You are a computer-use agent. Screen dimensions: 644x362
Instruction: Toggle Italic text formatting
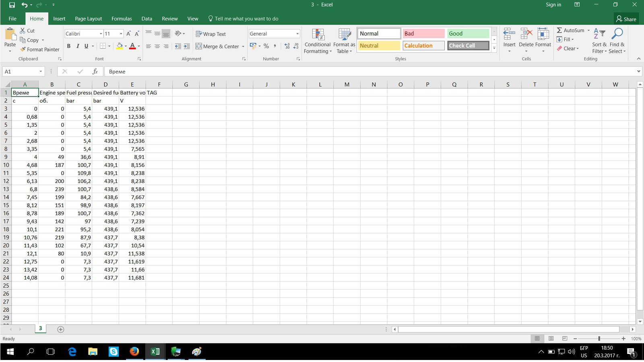[78, 46]
